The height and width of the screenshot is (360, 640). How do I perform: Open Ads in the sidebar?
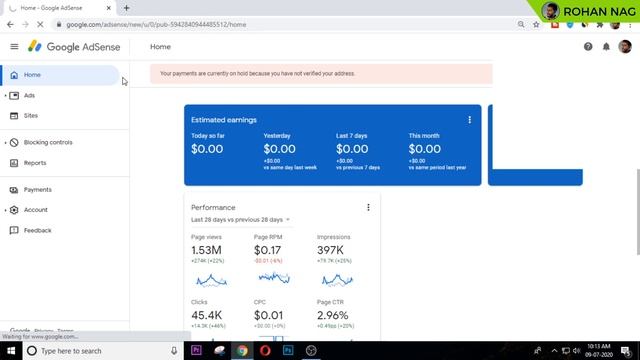click(29, 96)
